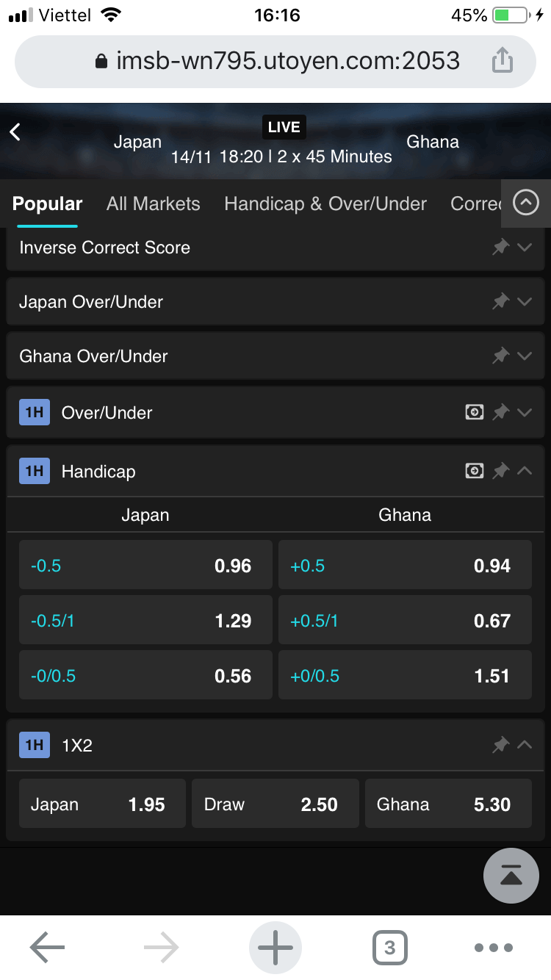
Task: Expand the Inverse Correct Score section
Action: 525,248
